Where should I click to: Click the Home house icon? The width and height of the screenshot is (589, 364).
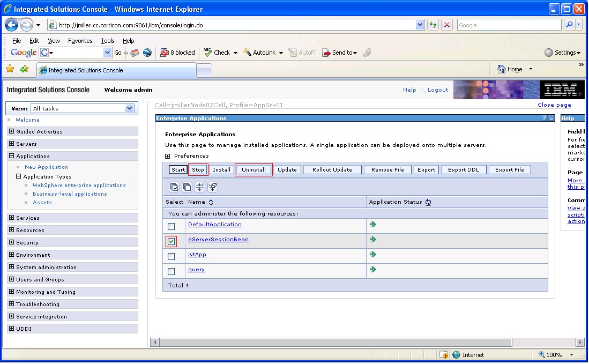pos(502,69)
